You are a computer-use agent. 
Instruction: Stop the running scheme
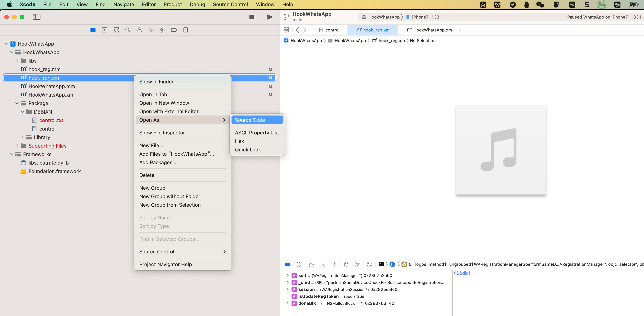[252, 17]
